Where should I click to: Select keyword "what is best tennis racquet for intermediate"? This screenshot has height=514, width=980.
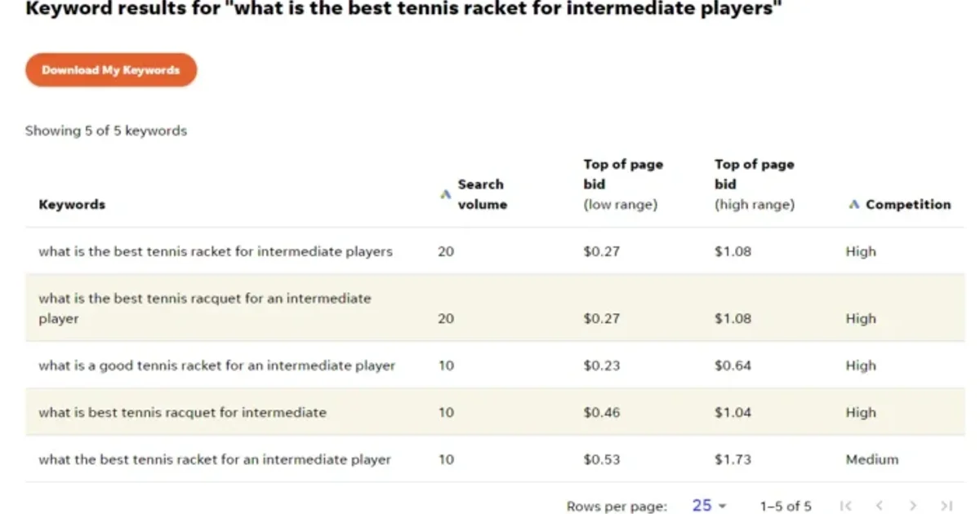coord(182,413)
